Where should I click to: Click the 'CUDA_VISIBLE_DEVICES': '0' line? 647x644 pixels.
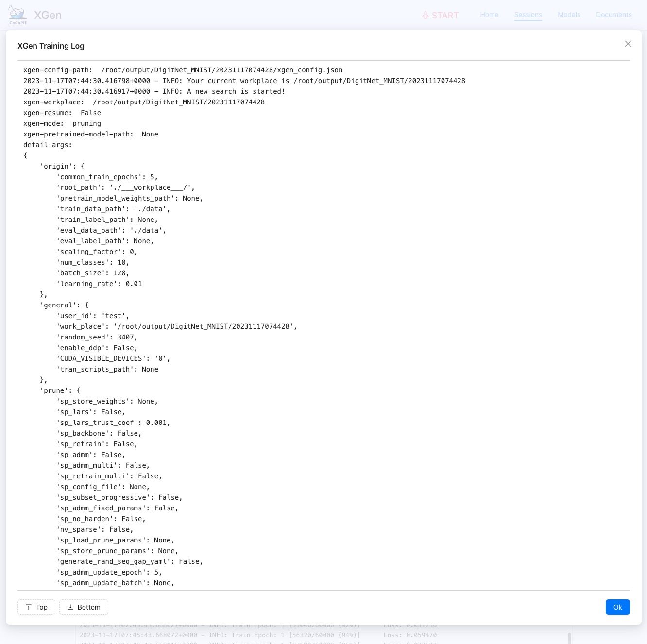(x=113, y=358)
